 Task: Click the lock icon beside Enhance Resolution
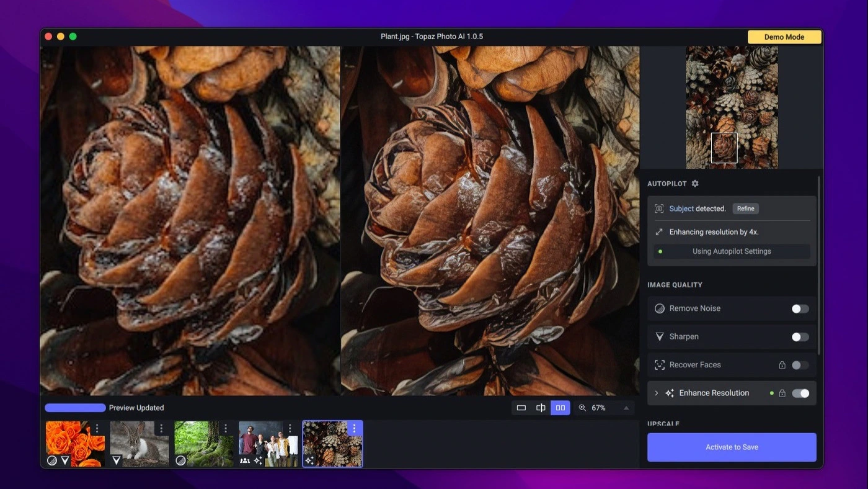tap(782, 393)
